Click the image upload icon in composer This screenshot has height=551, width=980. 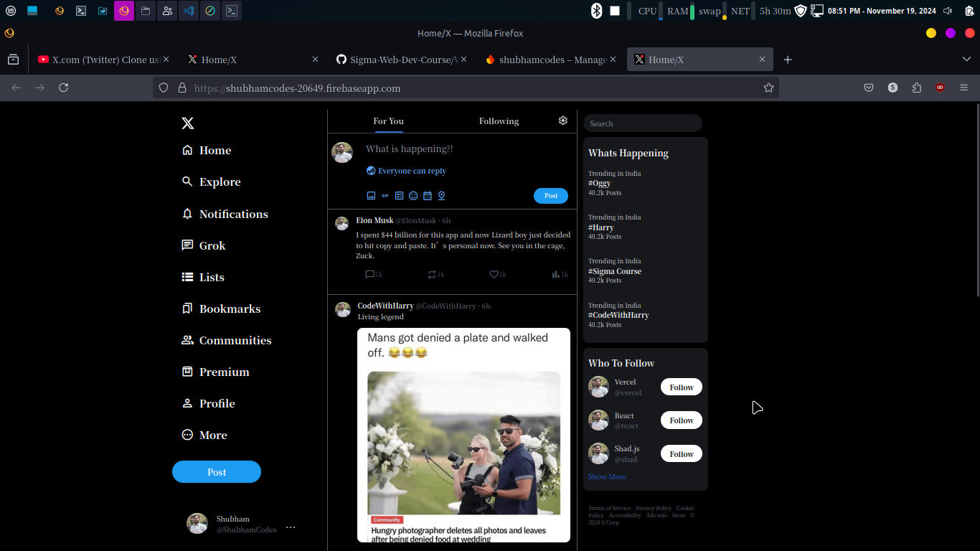point(371,196)
